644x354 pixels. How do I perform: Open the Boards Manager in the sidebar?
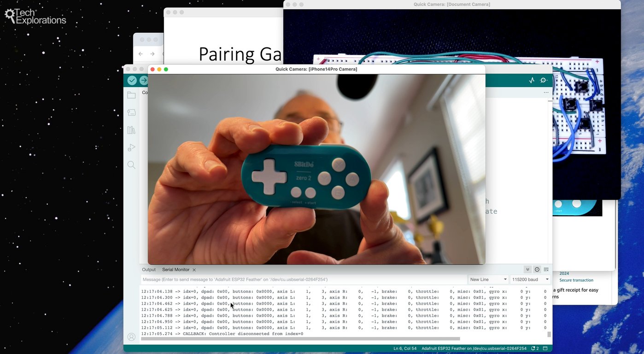(131, 112)
